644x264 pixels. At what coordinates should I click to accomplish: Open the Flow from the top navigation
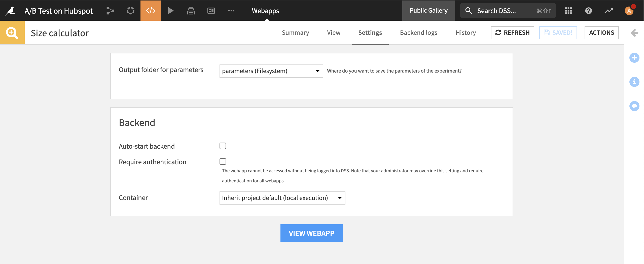click(x=110, y=10)
